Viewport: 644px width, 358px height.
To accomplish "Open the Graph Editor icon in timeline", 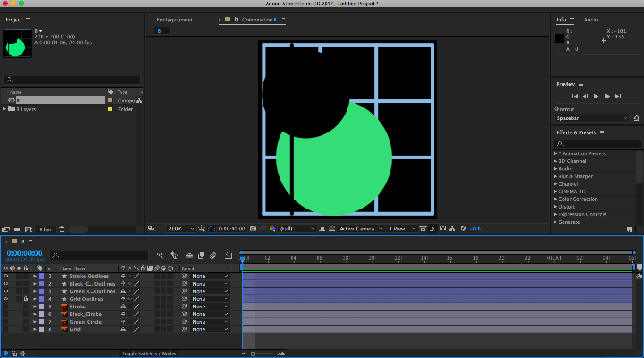I will pyautogui.click(x=228, y=256).
